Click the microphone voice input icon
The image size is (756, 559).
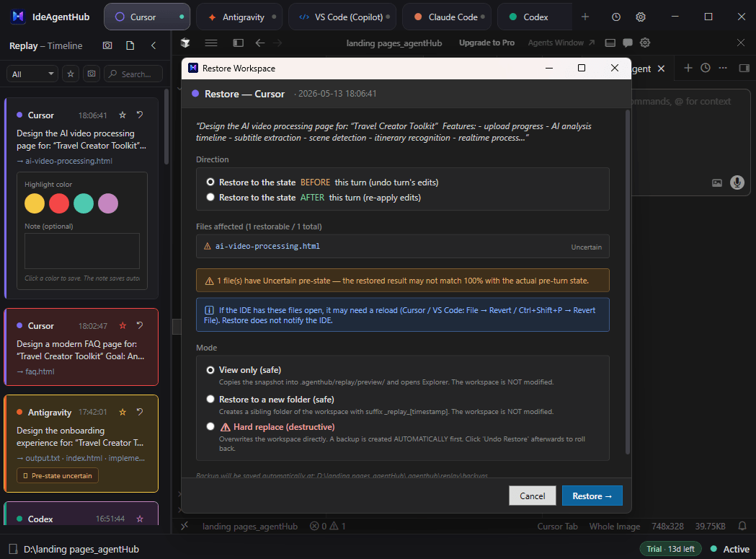(x=737, y=182)
